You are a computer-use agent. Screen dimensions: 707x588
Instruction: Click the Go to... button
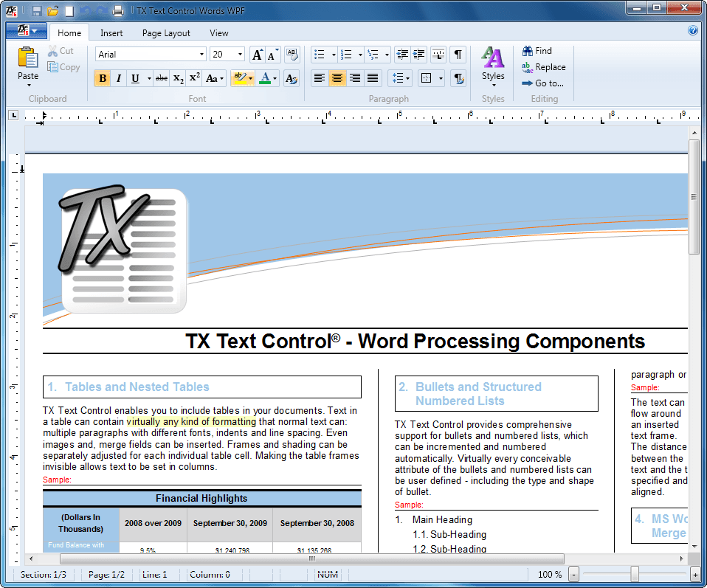click(x=543, y=83)
